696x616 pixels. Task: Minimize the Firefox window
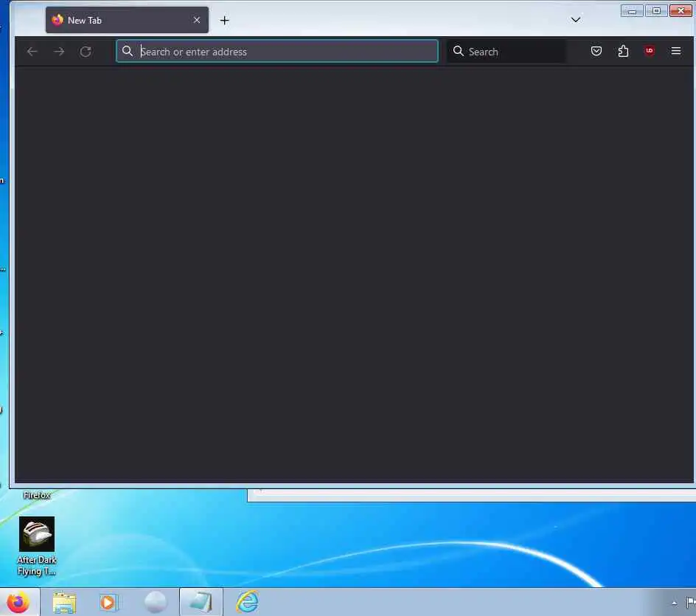click(632, 11)
